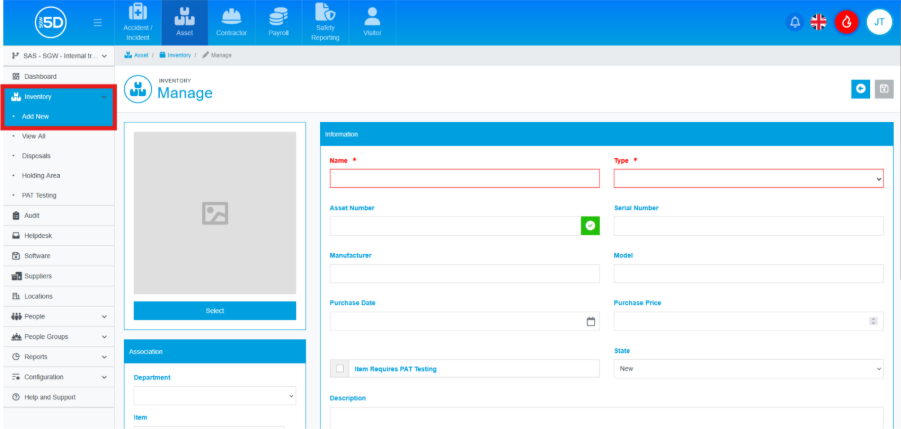Open the Payroll module icon
901x429 pixels.
(277, 21)
